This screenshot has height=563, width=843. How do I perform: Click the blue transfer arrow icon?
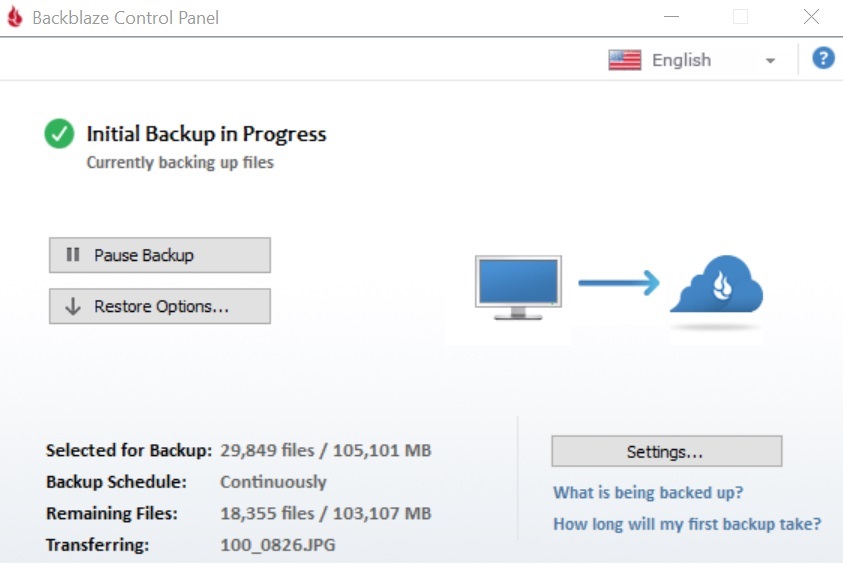[x=619, y=282]
